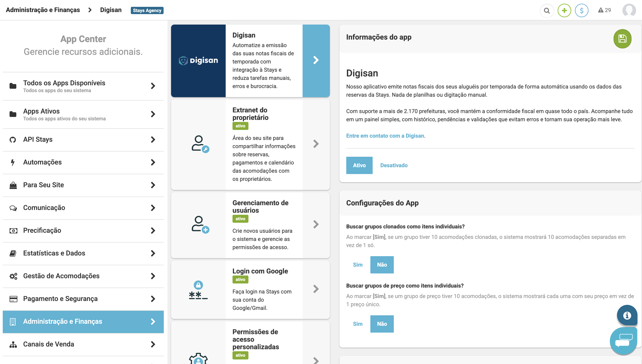Set app status to Desativado
Image resolution: width=642 pixels, height=364 pixels.
pyautogui.click(x=394, y=165)
